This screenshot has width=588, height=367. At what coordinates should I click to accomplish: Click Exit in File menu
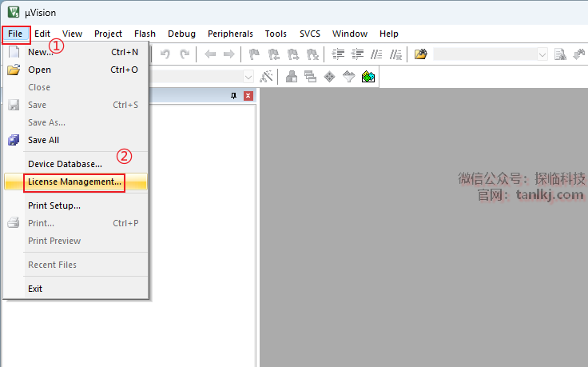(35, 289)
